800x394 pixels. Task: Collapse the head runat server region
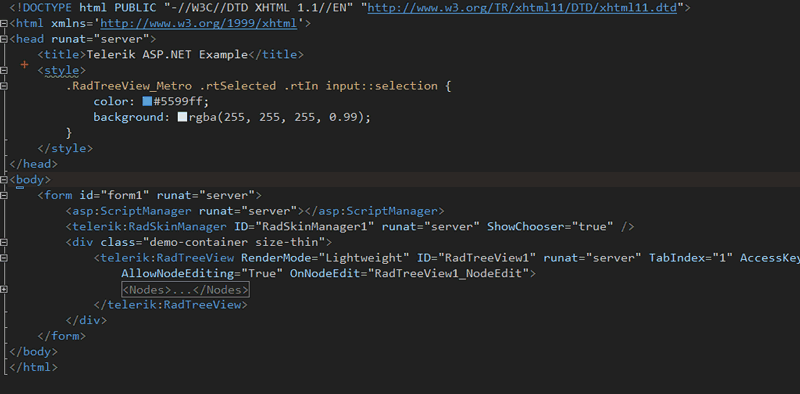[x=4, y=39]
